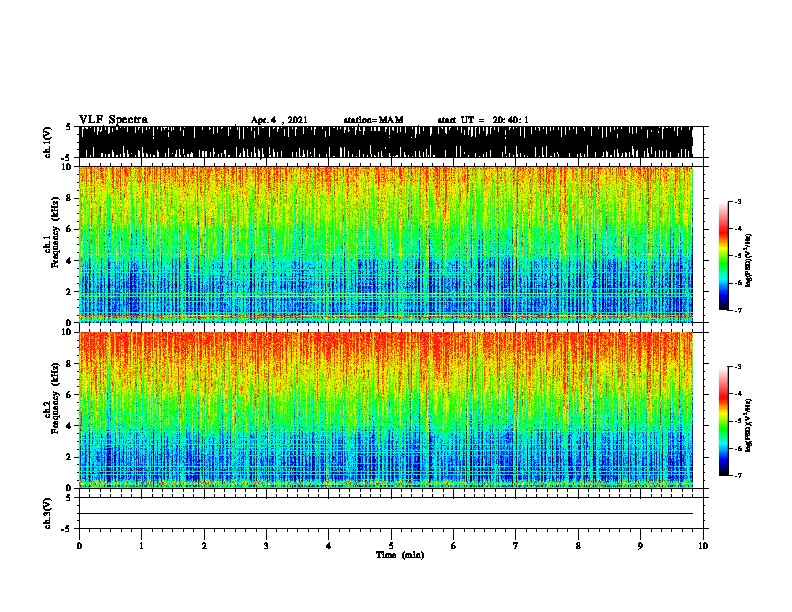Viewport: 792px width, 612px height.
Task: Click the ch.1(V) axis upper "5" label
Action: (68, 127)
